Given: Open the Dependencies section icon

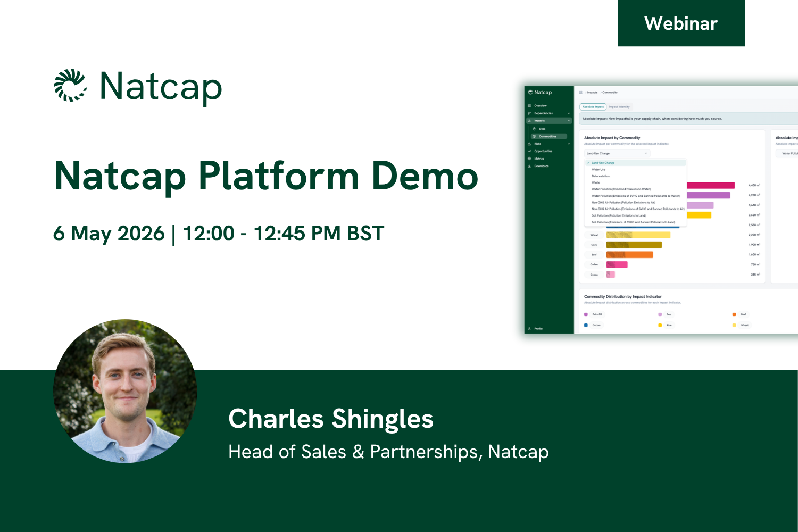Looking at the screenshot, I should pyautogui.click(x=529, y=113).
